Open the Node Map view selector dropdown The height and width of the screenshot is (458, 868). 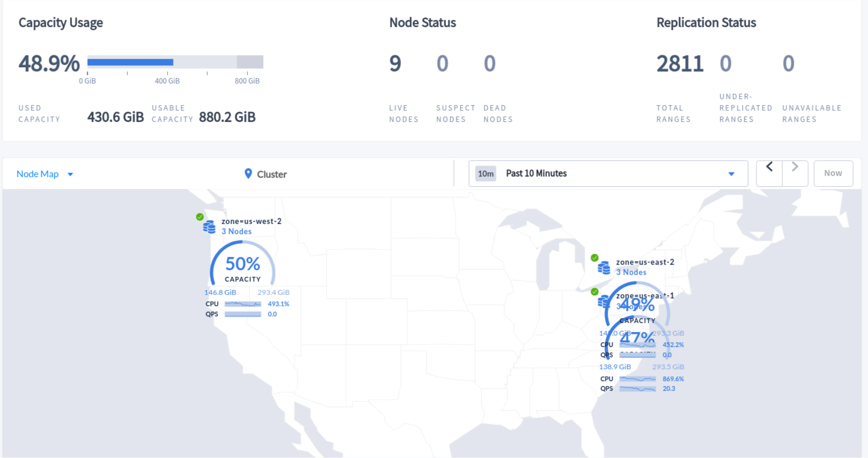point(70,173)
